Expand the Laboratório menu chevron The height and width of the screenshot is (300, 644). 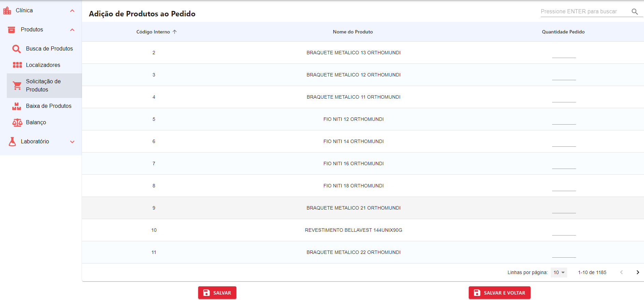(72, 142)
